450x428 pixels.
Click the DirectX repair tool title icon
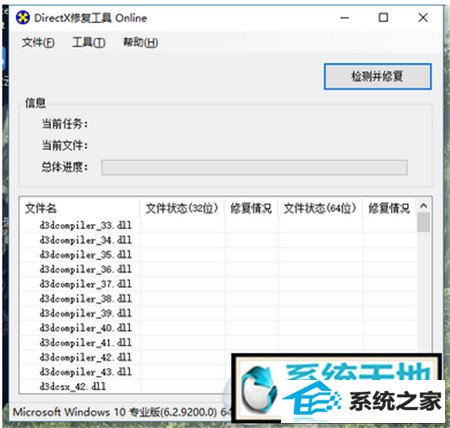click(x=23, y=18)
